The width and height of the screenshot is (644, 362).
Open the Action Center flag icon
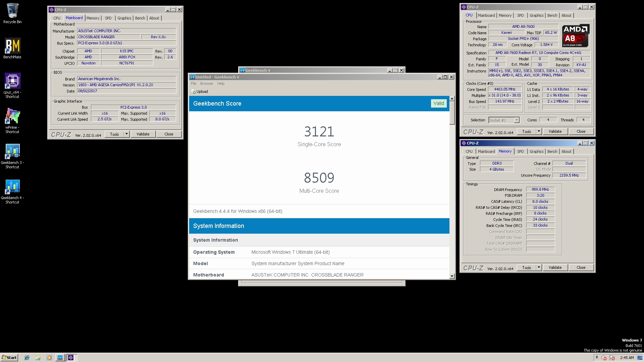click(612, 358)
